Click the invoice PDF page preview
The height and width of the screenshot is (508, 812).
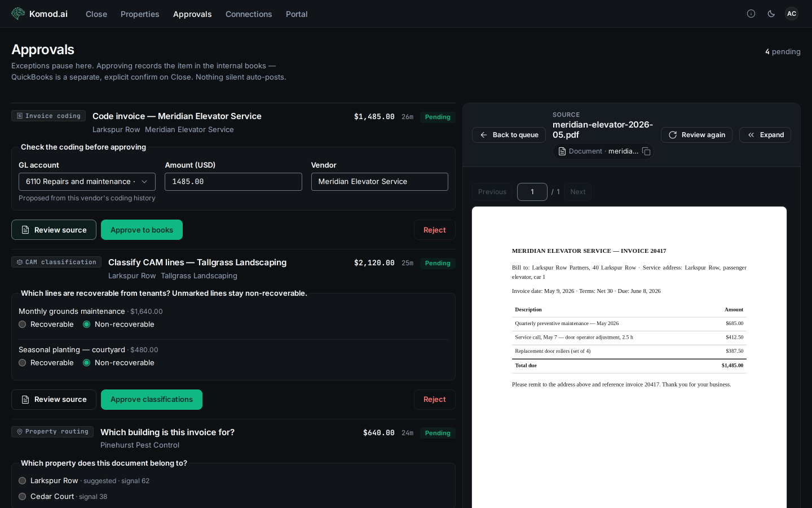(x=629, y=357)
